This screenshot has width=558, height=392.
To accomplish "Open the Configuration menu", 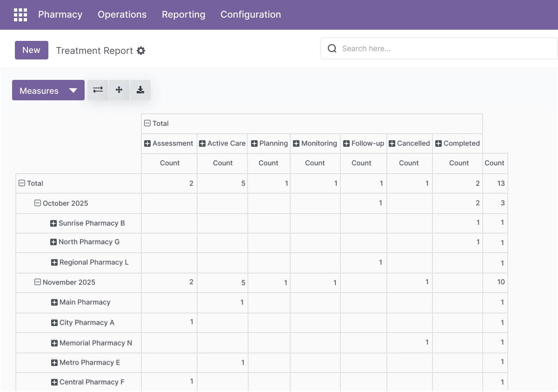I will (x=251, y=14).
